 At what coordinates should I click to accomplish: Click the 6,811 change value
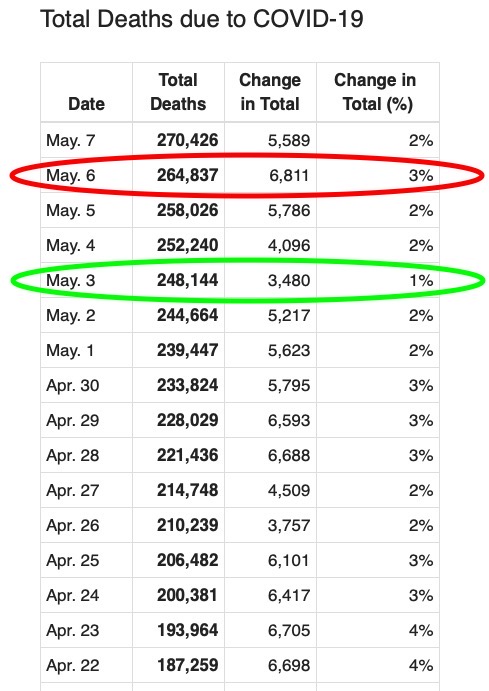point(289,175)
